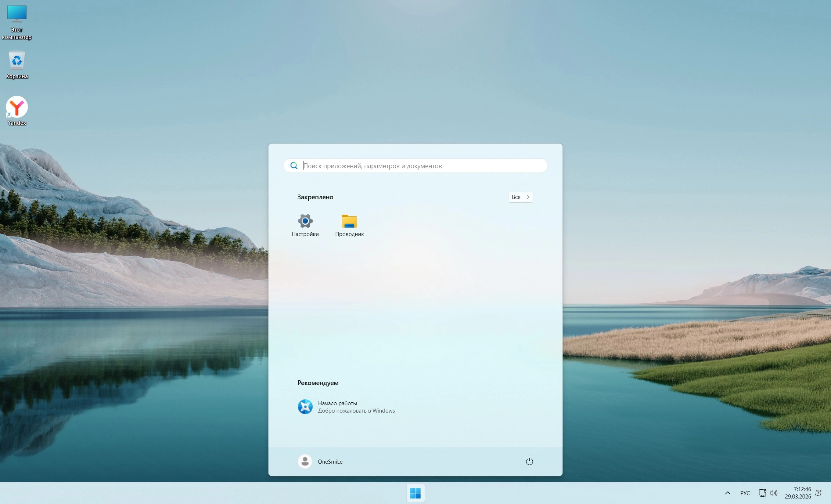Click the network tray icon

(762, 493)
